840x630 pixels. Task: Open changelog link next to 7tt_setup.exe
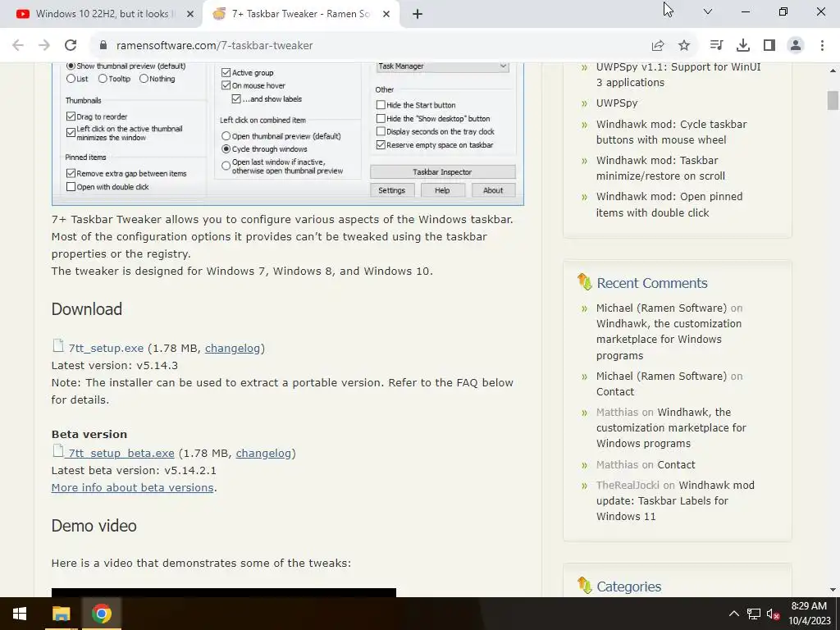pyautogui.click(x=232, y=348)
